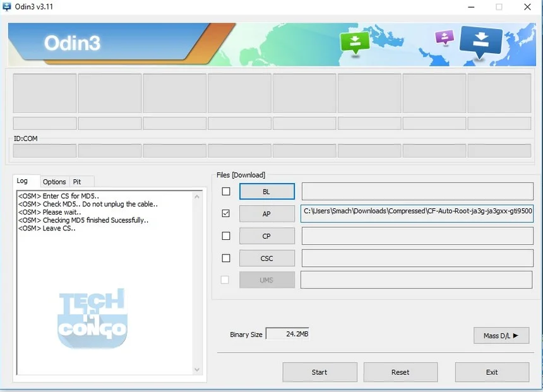
Task: Click the CSC file selection button
Action: [x=266, y=258]
